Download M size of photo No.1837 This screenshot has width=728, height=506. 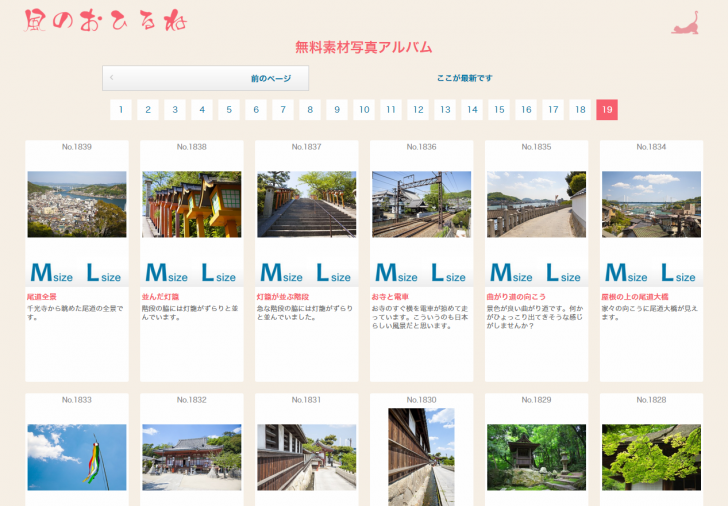281,272
